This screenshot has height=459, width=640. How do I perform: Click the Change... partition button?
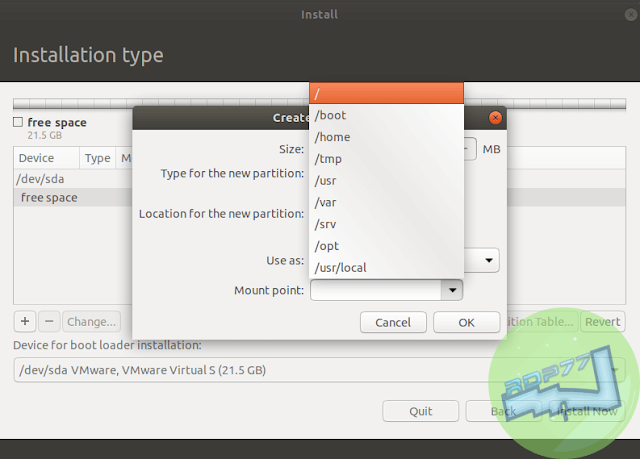[91, 322]
